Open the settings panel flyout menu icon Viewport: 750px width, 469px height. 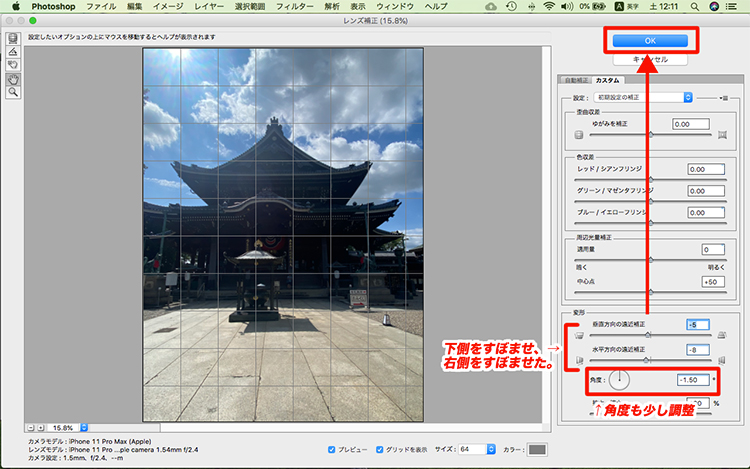click(x=724, y=98)
